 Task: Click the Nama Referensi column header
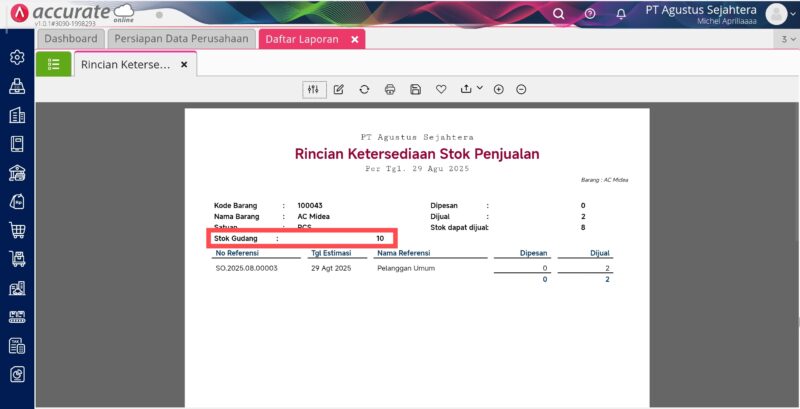click(x=404, y=253)
